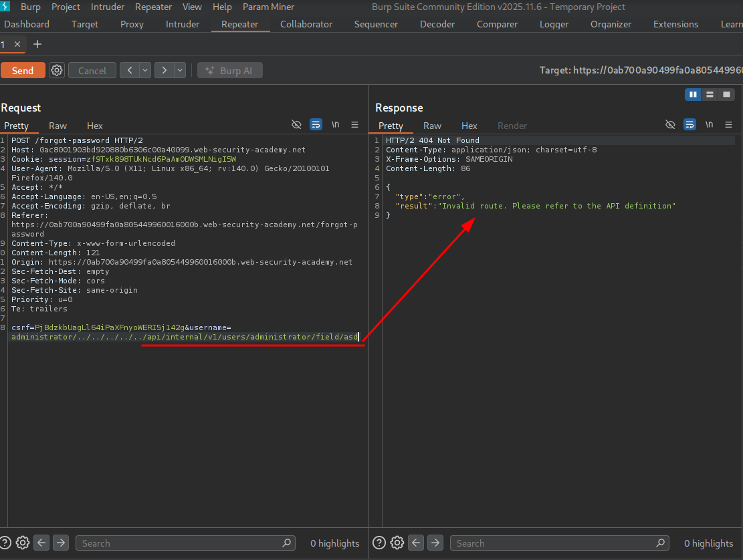The image size is (743, 560).
Task: Jump to previous match in Response
Action: (416, 543)
